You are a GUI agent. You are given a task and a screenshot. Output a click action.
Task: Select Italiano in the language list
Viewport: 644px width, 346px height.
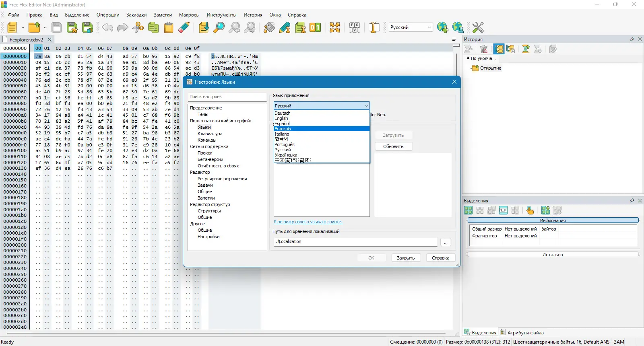click(x=322, y=134)
